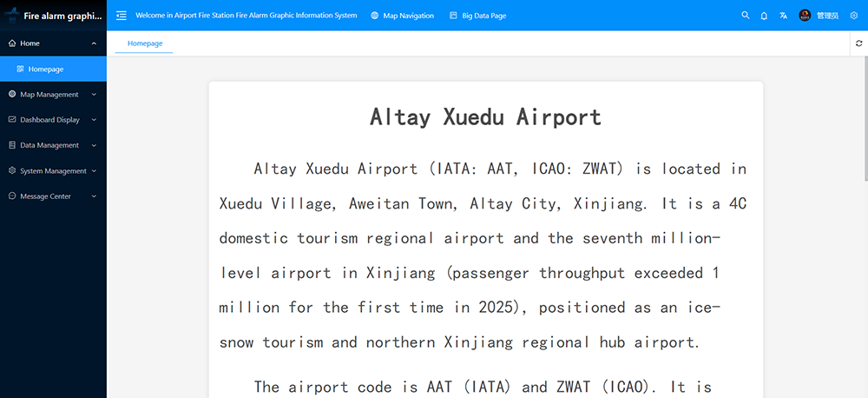
Task: Expand the System Management chevron
Action: tap(94, 170)
